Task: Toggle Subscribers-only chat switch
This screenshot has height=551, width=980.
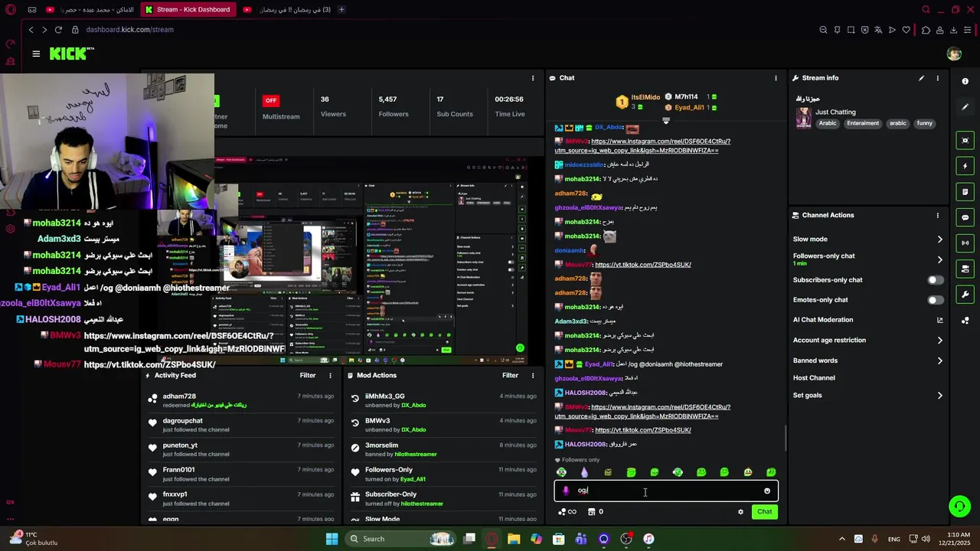Action: point(935,280)
